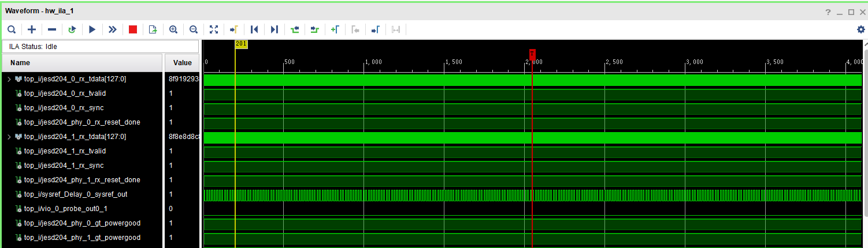Jump to next transition
Screen dimensions: 868x248
tap(315, 29)
